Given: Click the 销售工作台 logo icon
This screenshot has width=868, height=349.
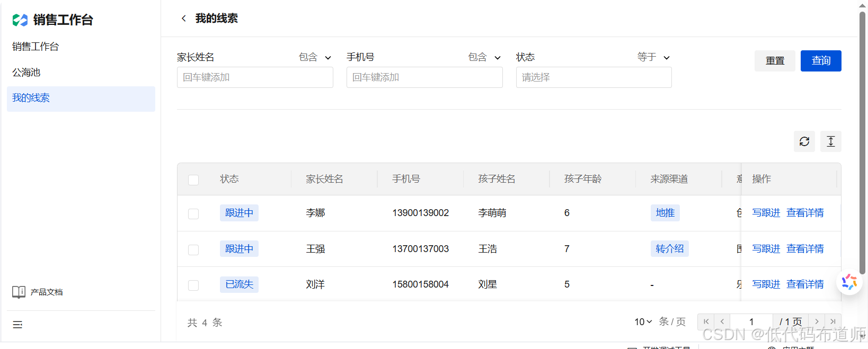Looking at the screenshot, I should (20, 20).
